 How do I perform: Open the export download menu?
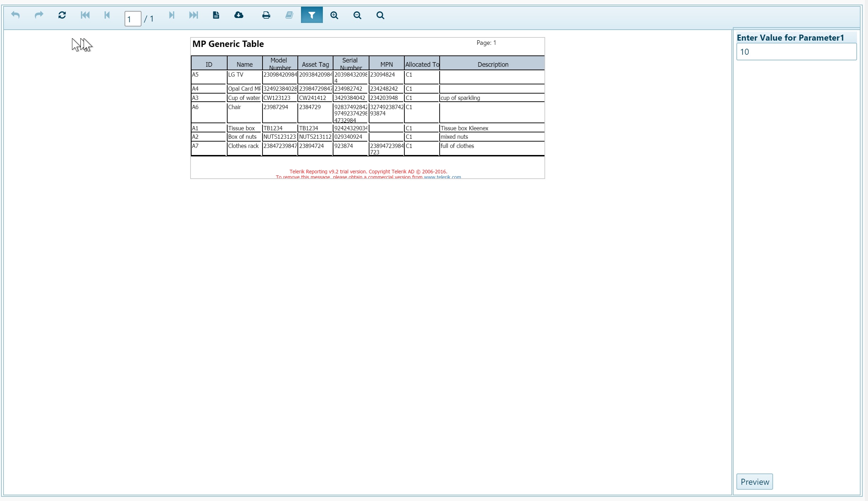point(239,15)
